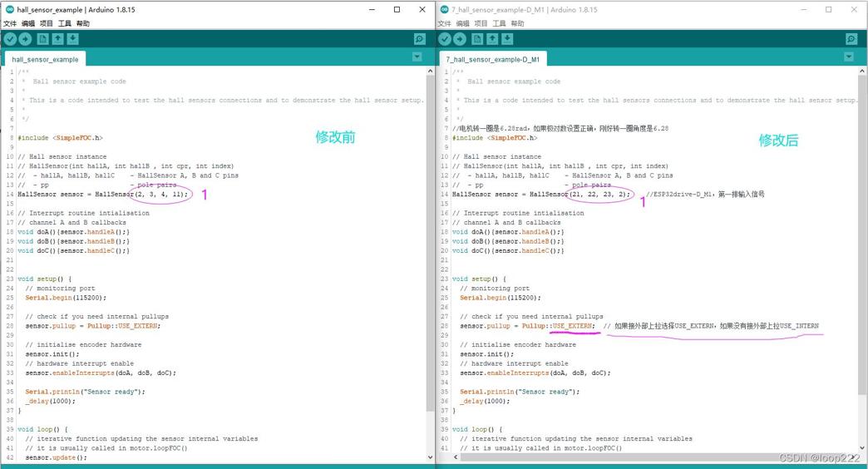The image size is (868, 469).
Task: Open 编辑 menu in 7_hall_sensor_example-D_M1 window
Action: [x=463, y=23]
